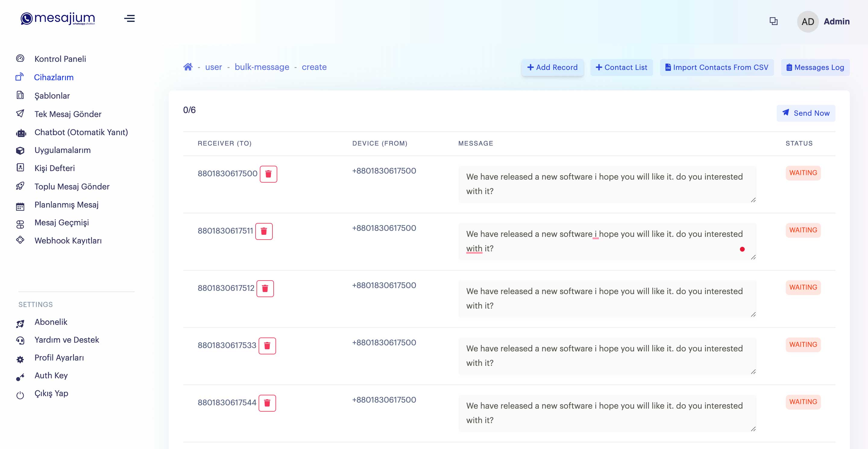Open the AD avatar profile
The width and height of the screenshot is (868, 449).
(x=808, y=22)
